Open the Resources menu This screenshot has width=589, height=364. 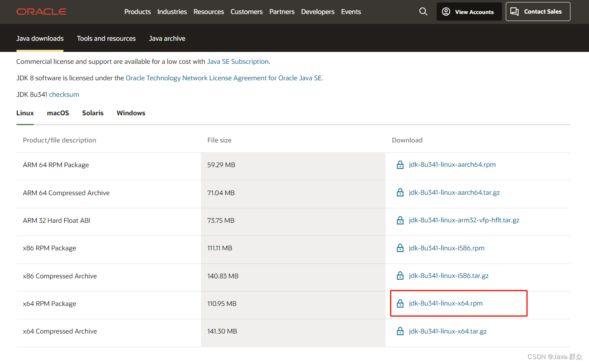[209, 12]
